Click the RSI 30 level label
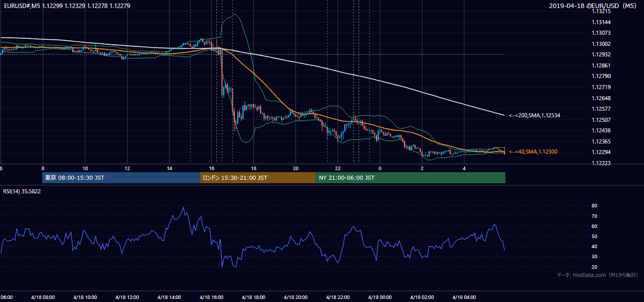 [595, 257]
